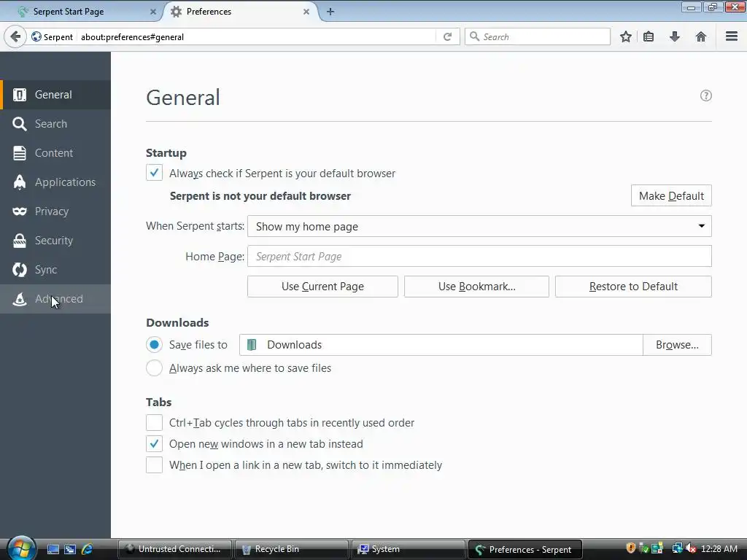Click Use Current Page button
This screenshot has height=560, width=747.
[x=322, y=286]
